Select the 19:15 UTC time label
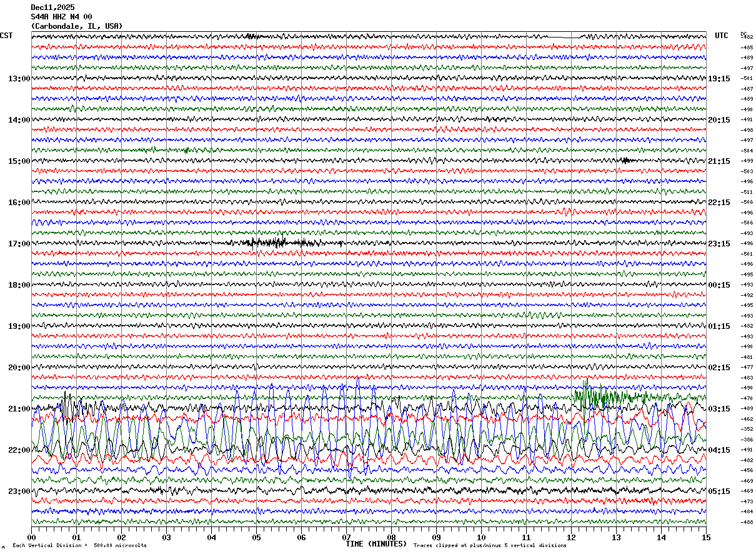The height and width of the screenshot is (554, 756). [x=719, y=79]
